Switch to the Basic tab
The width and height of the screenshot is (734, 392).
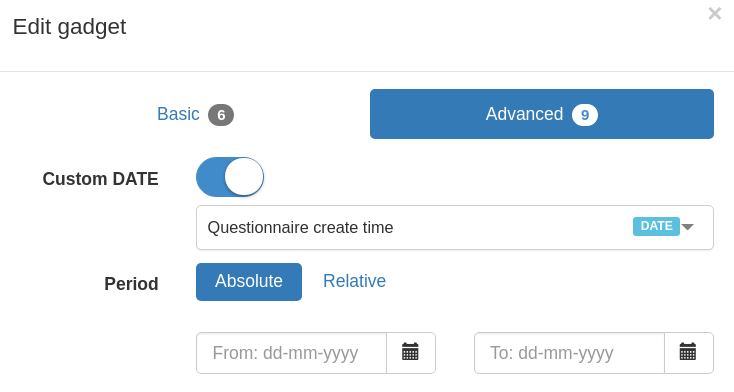pos(195,114)
